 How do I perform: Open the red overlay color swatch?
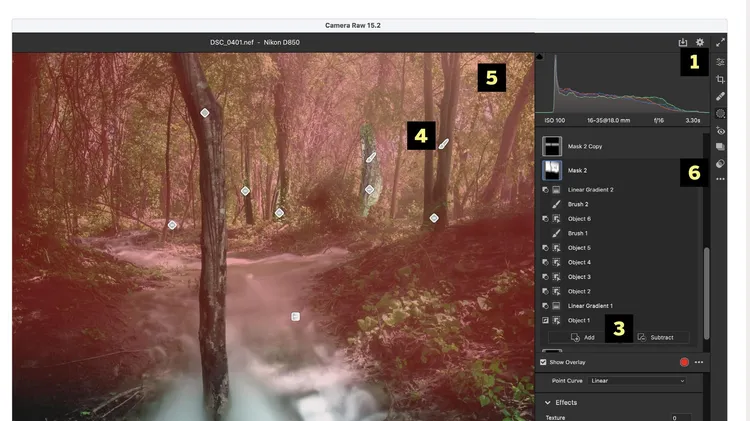684,362
